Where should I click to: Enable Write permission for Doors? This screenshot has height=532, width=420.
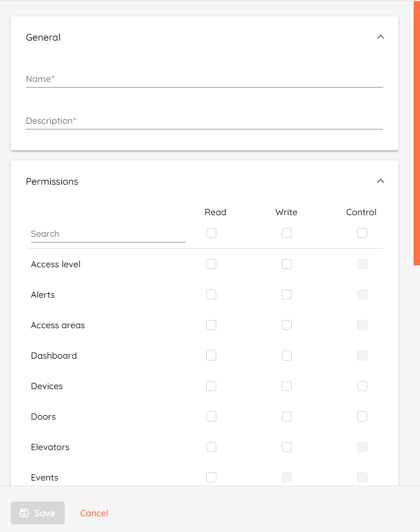[287, 416]
